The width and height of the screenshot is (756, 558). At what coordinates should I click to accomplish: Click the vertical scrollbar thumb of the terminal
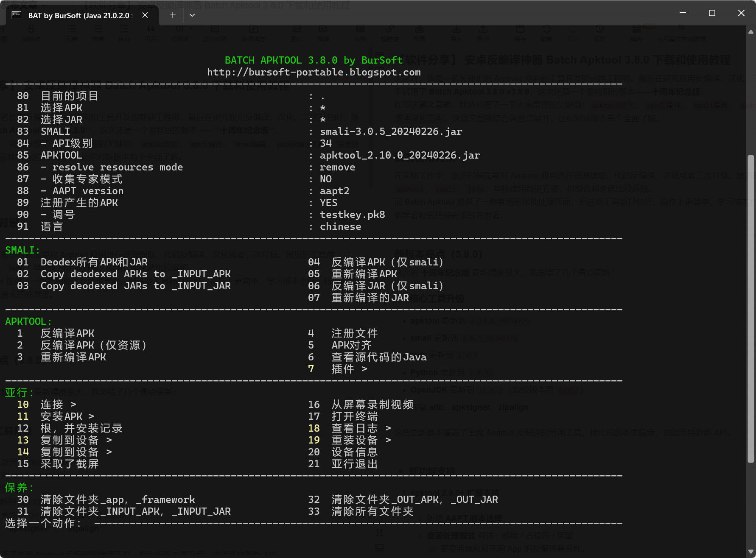(751, 309)
